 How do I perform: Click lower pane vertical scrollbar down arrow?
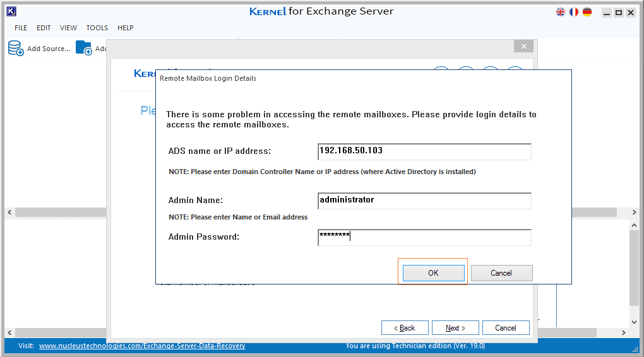634,322
